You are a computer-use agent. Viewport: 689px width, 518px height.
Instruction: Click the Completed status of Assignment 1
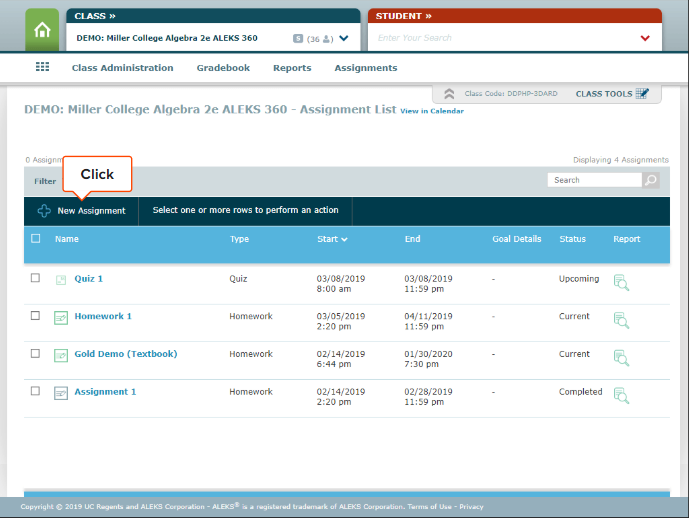580,392
